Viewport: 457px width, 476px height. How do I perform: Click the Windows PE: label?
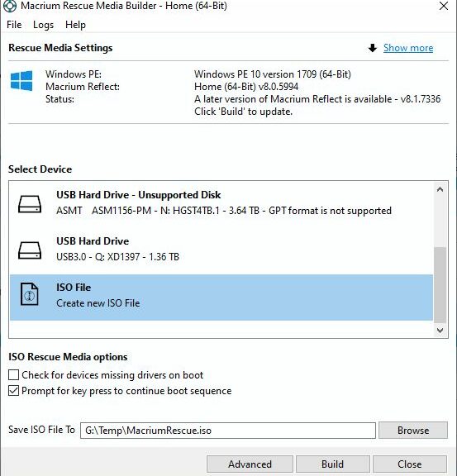click(x=74, y=74)
